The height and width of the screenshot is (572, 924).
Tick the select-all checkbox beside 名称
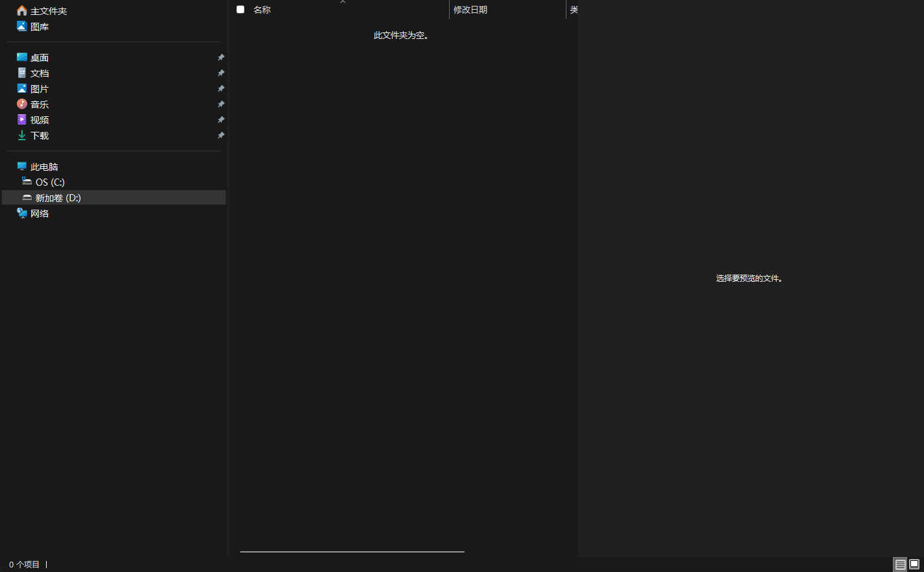tap(240, 9)
